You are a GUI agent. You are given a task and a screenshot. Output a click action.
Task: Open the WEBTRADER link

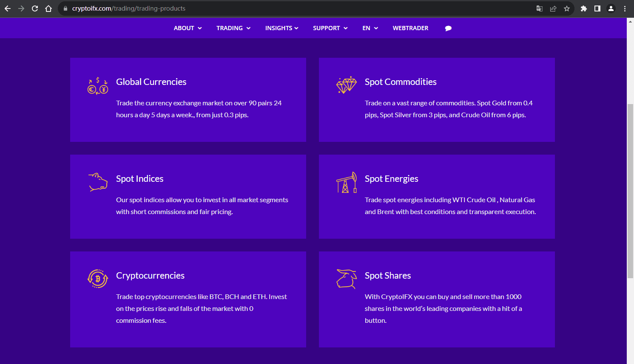click(x=410, y=28)
